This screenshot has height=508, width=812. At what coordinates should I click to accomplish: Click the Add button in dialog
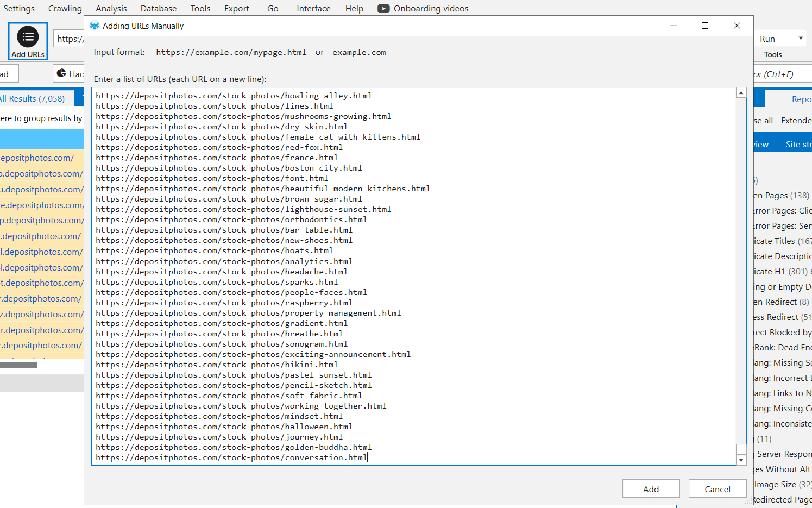click(x=651, y=488)
